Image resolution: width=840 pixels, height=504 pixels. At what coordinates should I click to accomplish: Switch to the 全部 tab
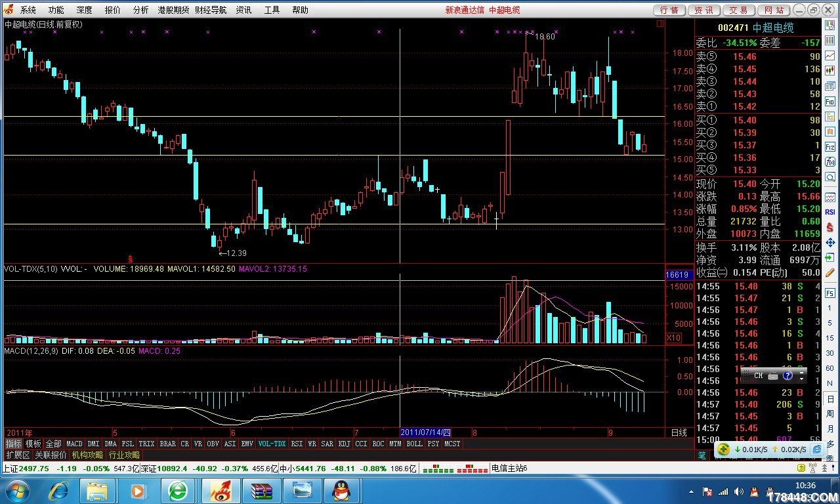coord(53,444)
